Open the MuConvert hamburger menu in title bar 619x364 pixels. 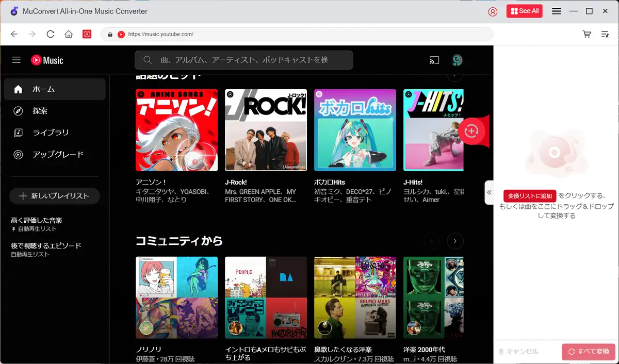557,11
